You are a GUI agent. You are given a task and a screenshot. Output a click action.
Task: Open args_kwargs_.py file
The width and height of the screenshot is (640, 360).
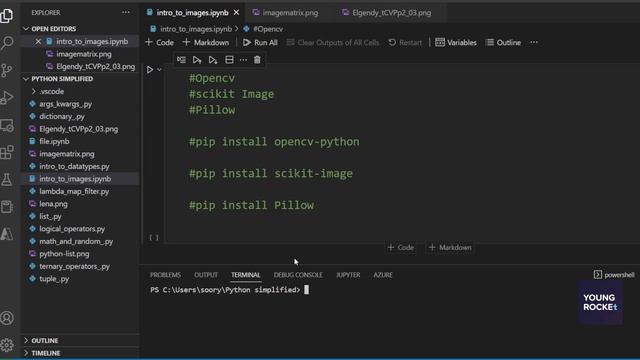tap(65, 104)
